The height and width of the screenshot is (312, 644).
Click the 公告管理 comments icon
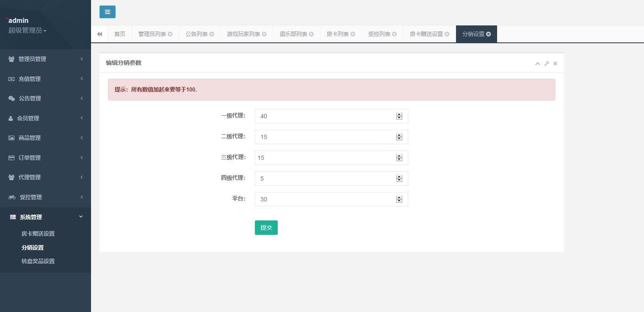11,98
